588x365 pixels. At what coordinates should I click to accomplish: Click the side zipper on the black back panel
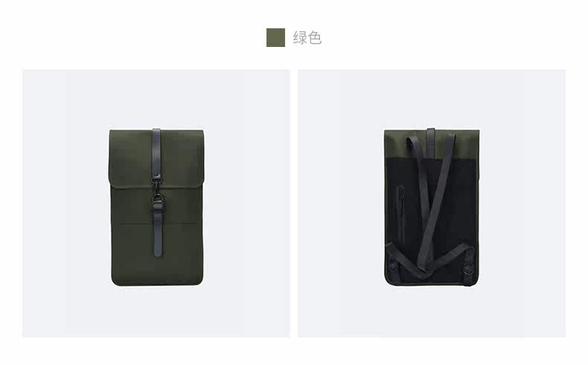point(401,215)
